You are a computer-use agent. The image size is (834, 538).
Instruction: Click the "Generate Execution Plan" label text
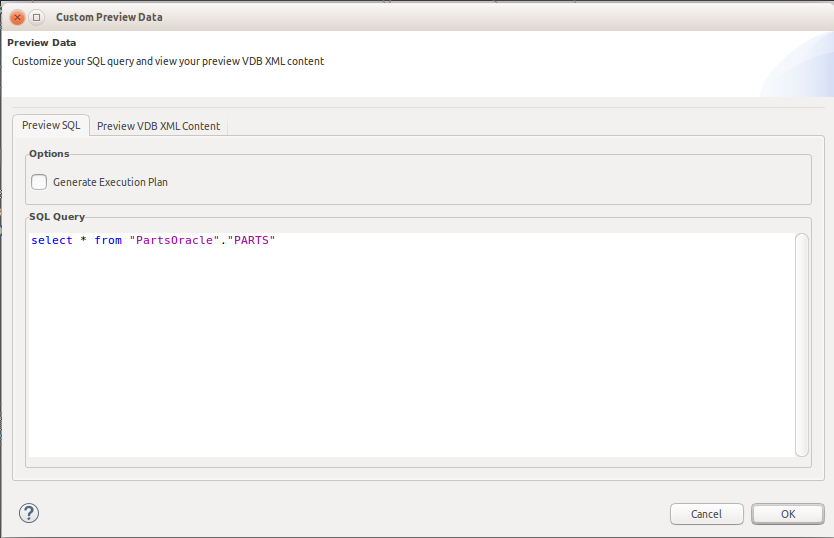[x=110, y=182]
